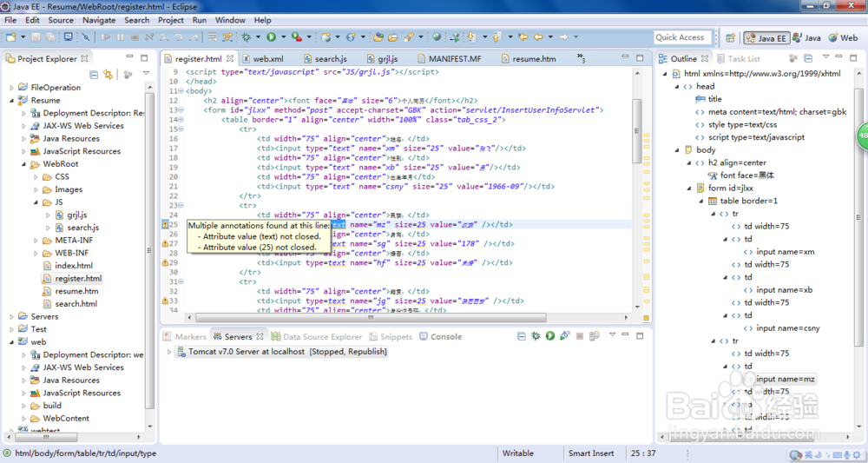Expand the CSS folder
Screen dimensions: 868x463
point(36,176)
